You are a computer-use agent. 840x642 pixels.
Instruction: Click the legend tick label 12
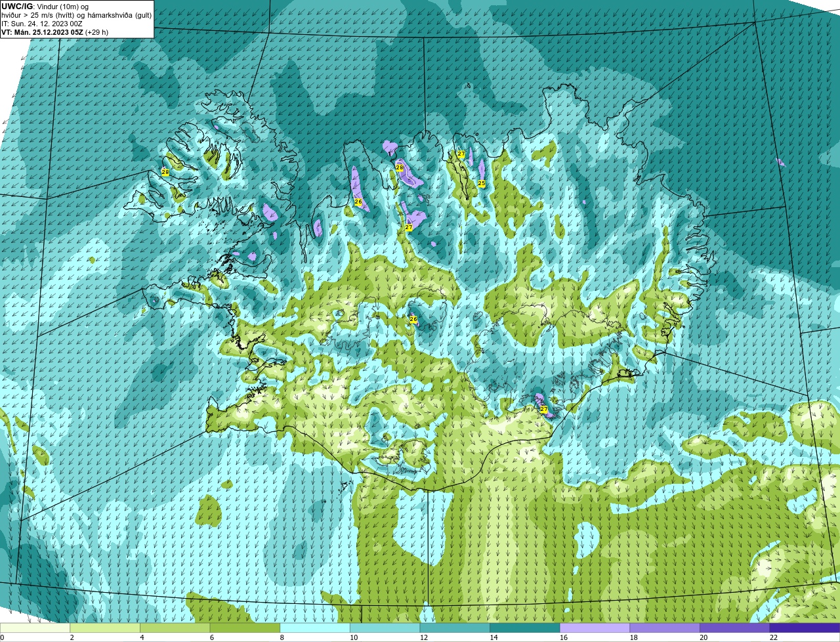pyautogui.click(x=424, y=637)
